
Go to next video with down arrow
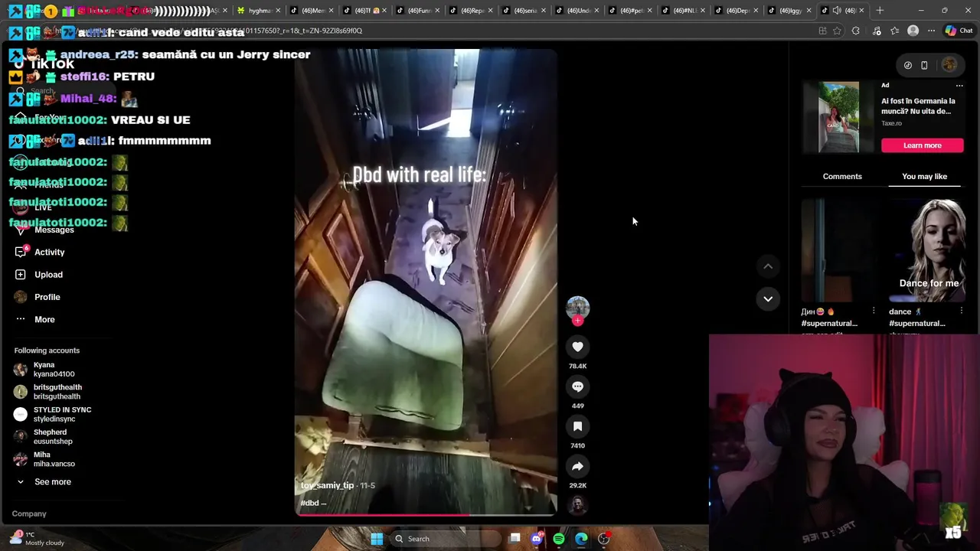pyautogui.click(x=768, y=298)
